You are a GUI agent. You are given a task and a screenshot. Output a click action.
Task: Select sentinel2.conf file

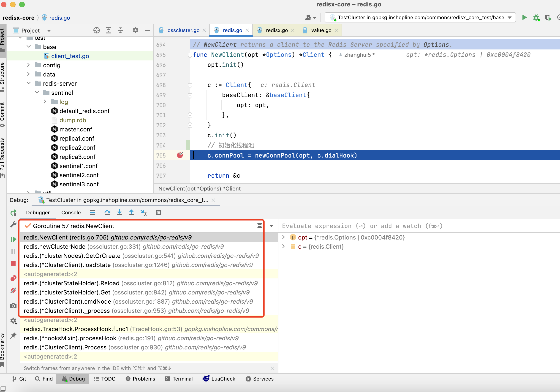click(79, 175)
